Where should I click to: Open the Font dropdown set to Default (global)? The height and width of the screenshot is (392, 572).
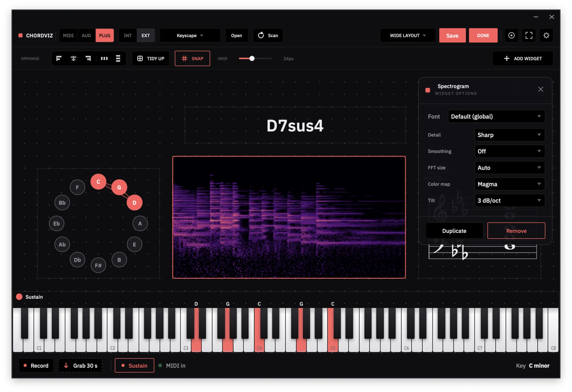click(x=496, y=116)
